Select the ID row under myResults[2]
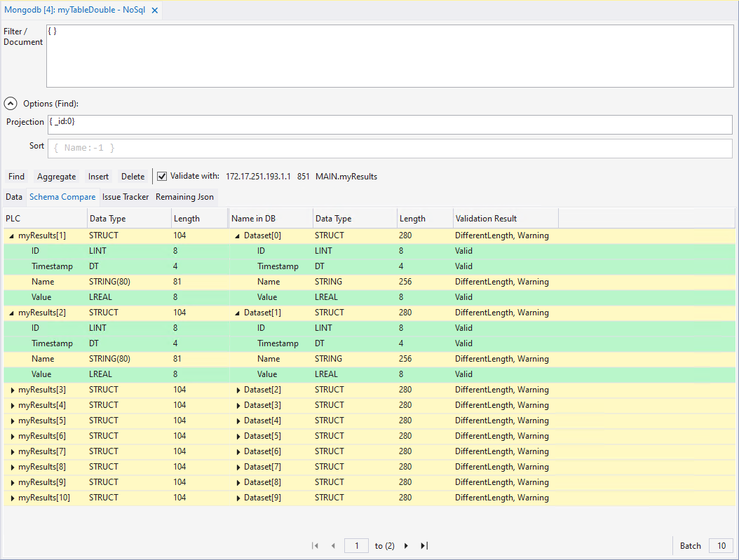 [369, 328]
